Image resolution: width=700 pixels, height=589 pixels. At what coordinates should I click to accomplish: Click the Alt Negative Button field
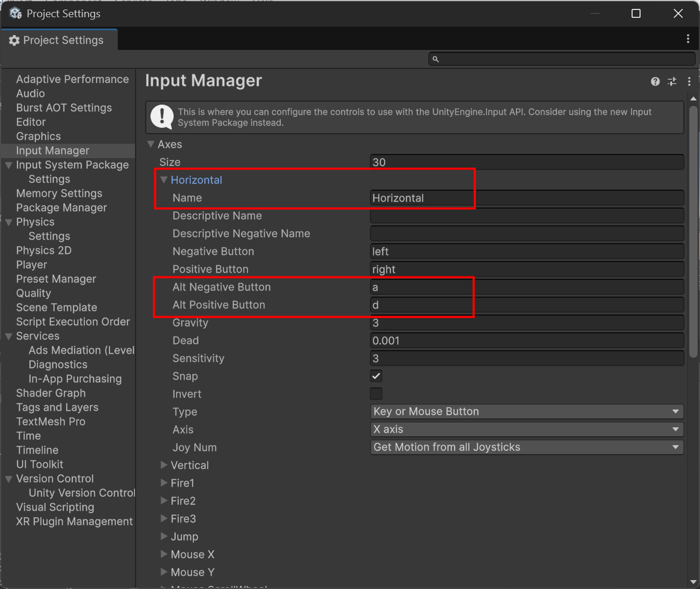(527, 287)
